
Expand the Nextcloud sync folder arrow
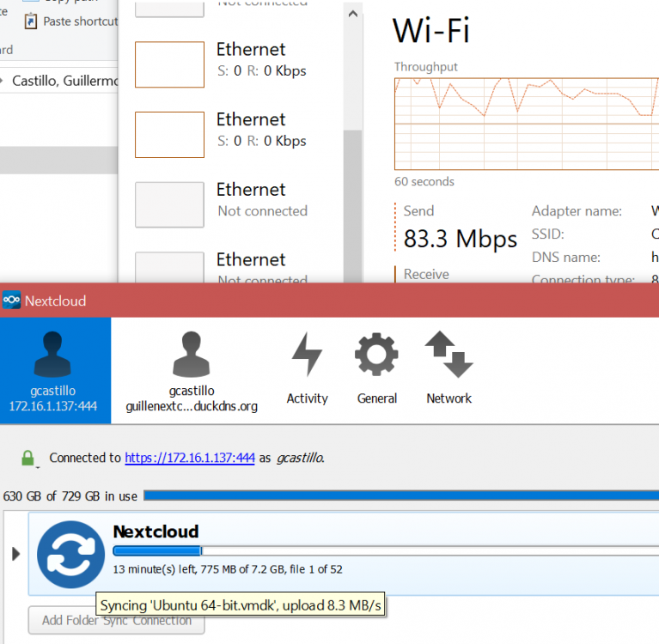tap(16, 554)
